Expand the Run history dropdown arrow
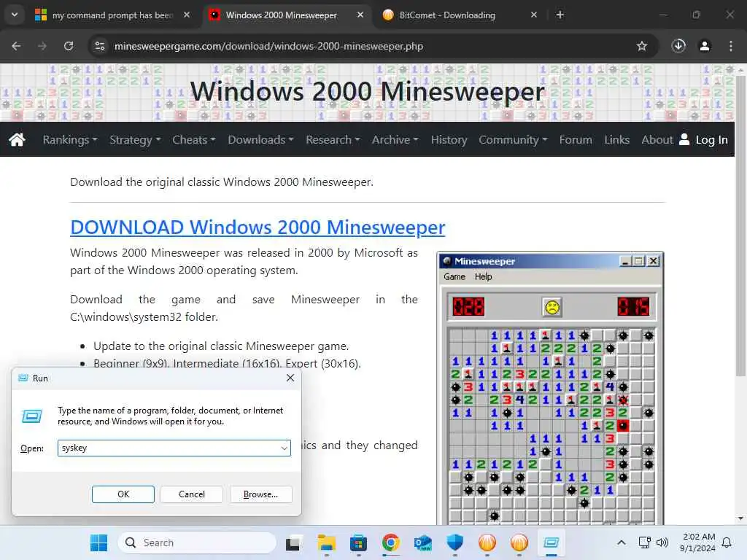Screen dimensions: 747x560 pyautogui.click(x=284, y=448)
